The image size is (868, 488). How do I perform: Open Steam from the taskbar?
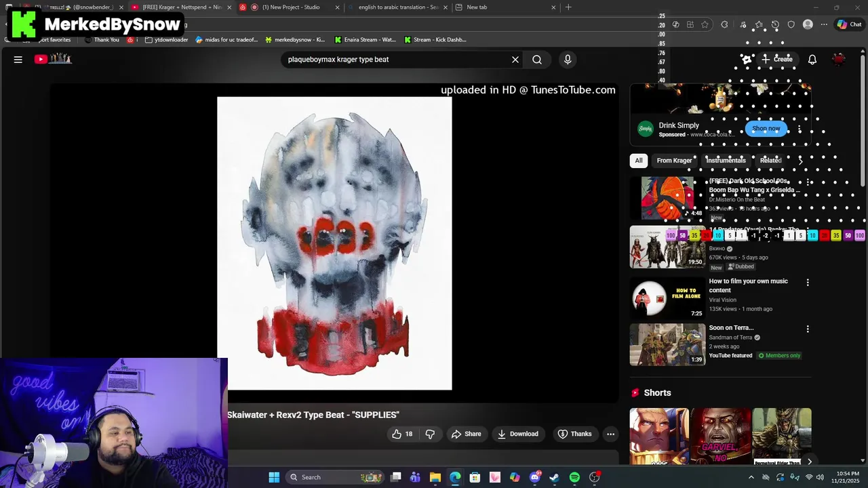coord(554,477)
